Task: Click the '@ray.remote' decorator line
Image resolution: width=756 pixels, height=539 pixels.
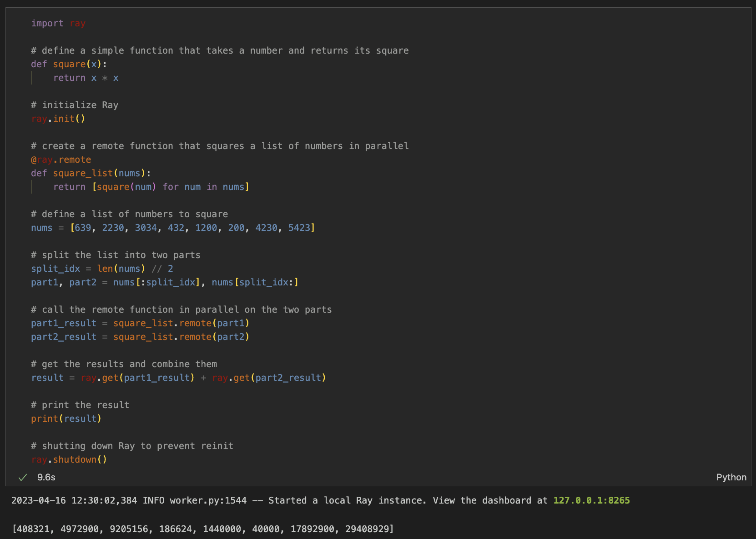Action: pyautogui.click(x=61, y=160)
